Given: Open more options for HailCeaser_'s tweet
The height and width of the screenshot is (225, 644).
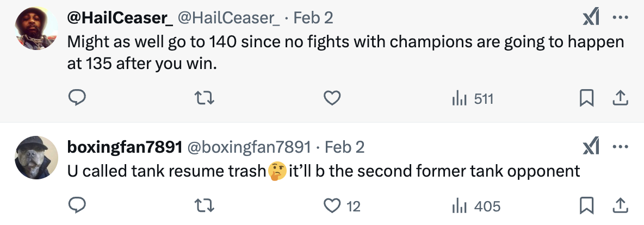Looking at the screenshot, I should coord(620,18).
